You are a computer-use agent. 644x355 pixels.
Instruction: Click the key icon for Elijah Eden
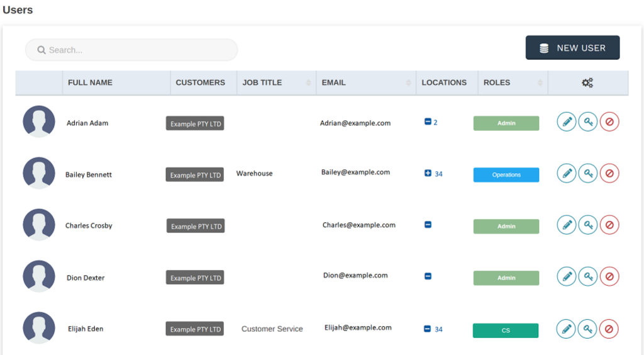(x=588, y=329)
